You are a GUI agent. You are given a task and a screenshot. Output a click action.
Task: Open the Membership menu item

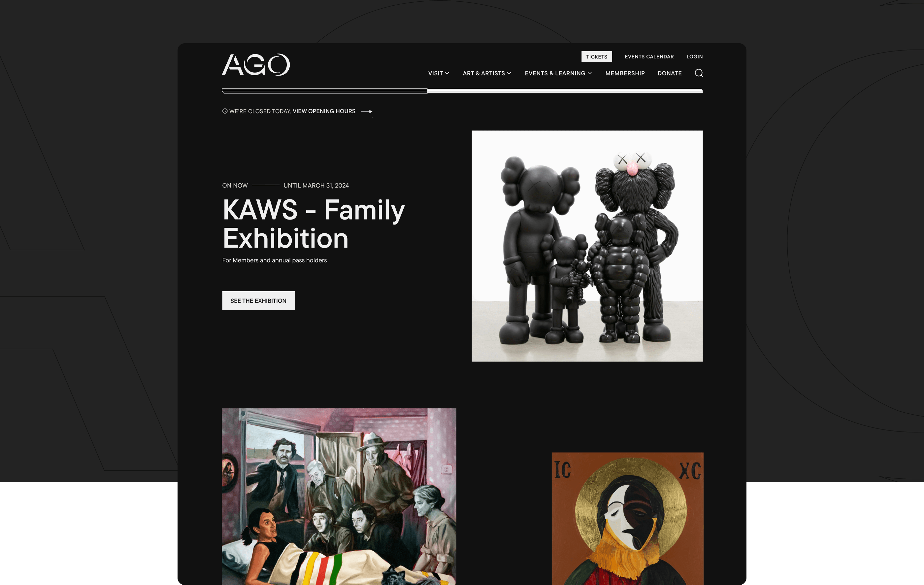click(x=625, y=73)
